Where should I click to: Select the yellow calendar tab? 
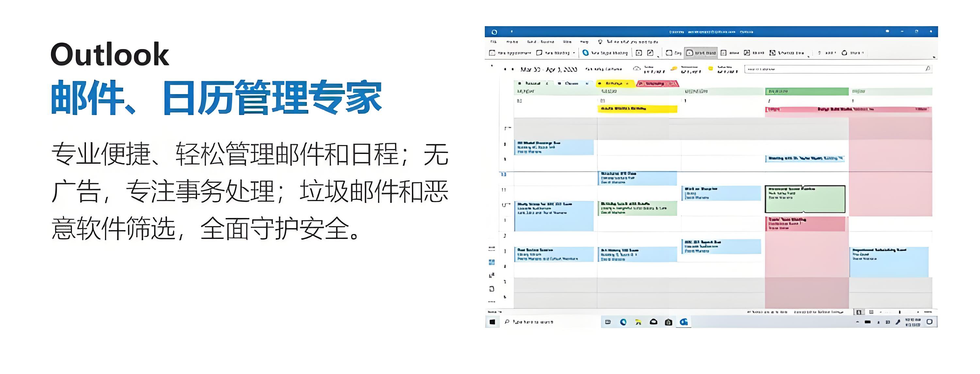point(614,83)
